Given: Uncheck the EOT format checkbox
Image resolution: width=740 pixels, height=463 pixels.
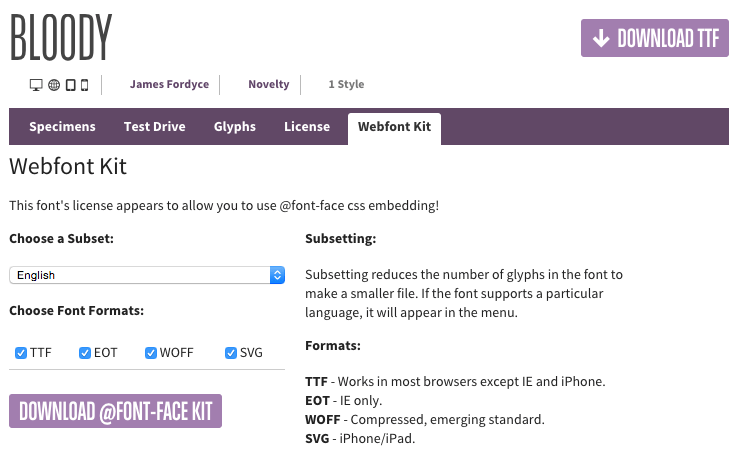Looking at the screenshot, I should pyautogui.click(x=85, y=353).
